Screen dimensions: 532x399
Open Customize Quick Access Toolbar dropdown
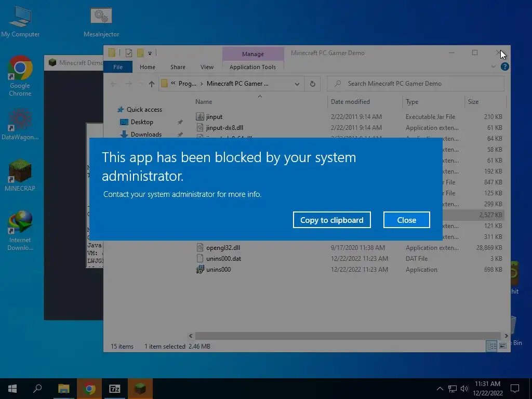(150, 54)
